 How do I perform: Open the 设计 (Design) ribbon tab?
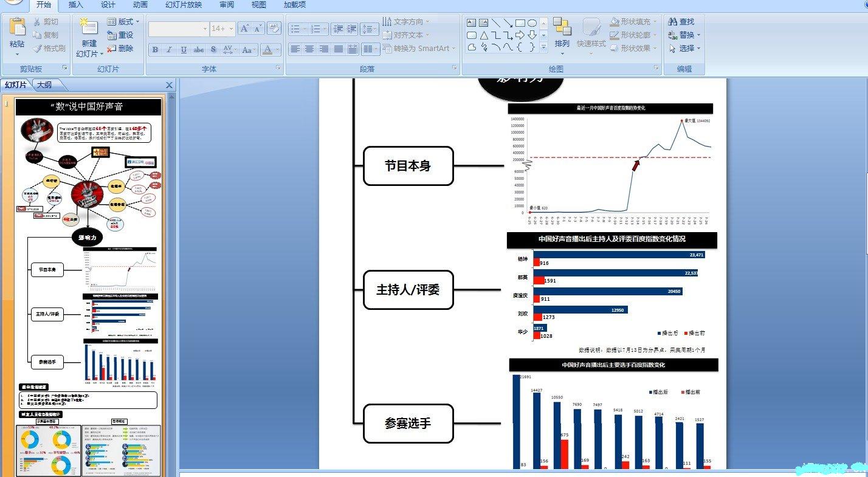(108, 5)
